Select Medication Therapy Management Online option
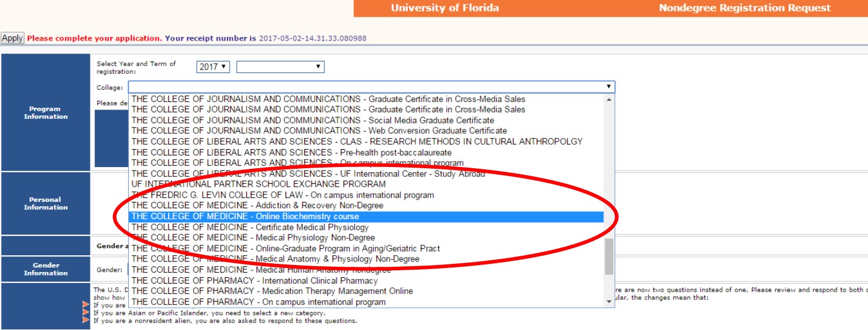The width and height of the screenshot is (868, 330). click(366, 291)
